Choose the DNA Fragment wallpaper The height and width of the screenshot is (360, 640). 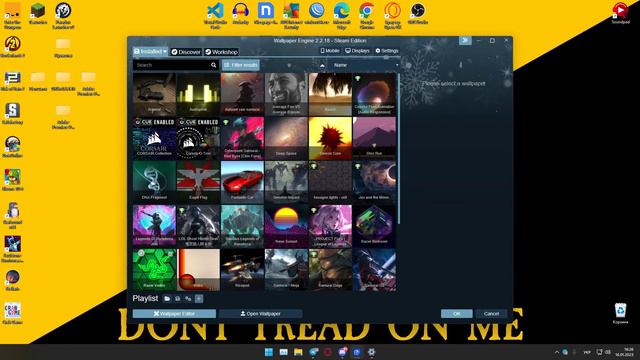(x=154, y=182)
